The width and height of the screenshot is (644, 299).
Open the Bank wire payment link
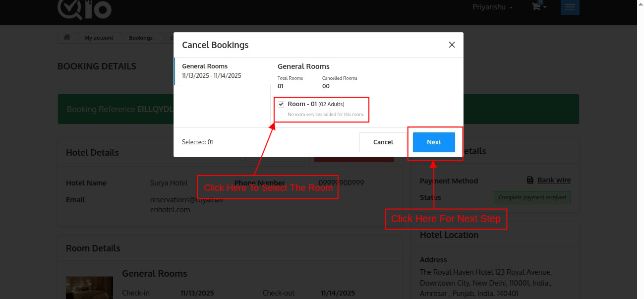[554, 180]
